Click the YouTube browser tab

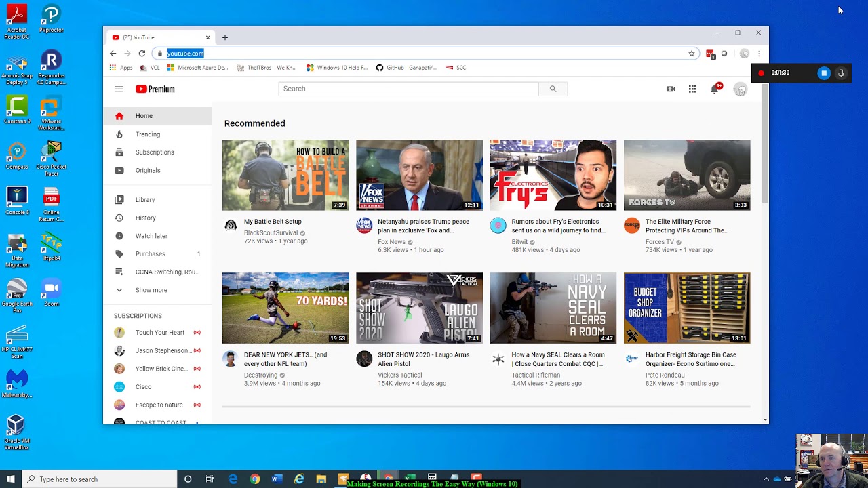pyautogui.click(x=161, y=37)
